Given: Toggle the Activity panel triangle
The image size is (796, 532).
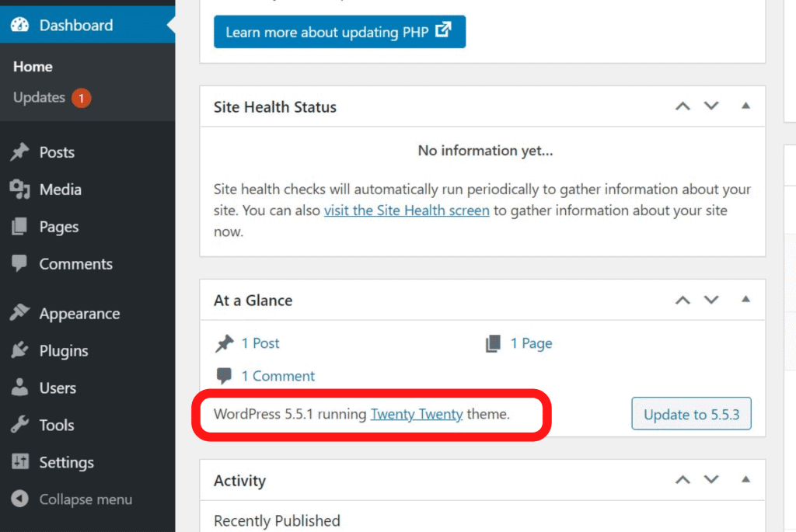Looking at the screenshot, I should (x=745, y=479).
